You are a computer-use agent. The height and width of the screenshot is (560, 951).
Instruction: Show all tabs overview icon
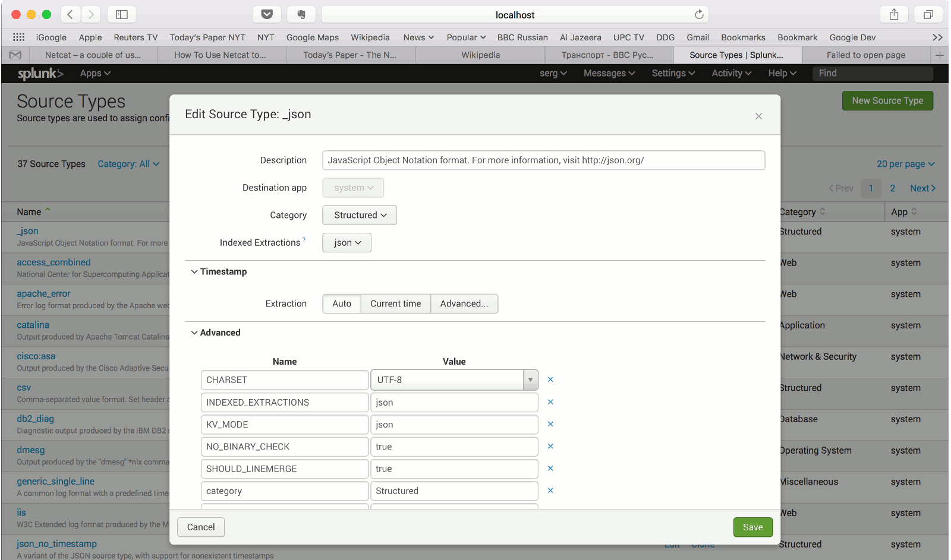[x=928, y=14]
